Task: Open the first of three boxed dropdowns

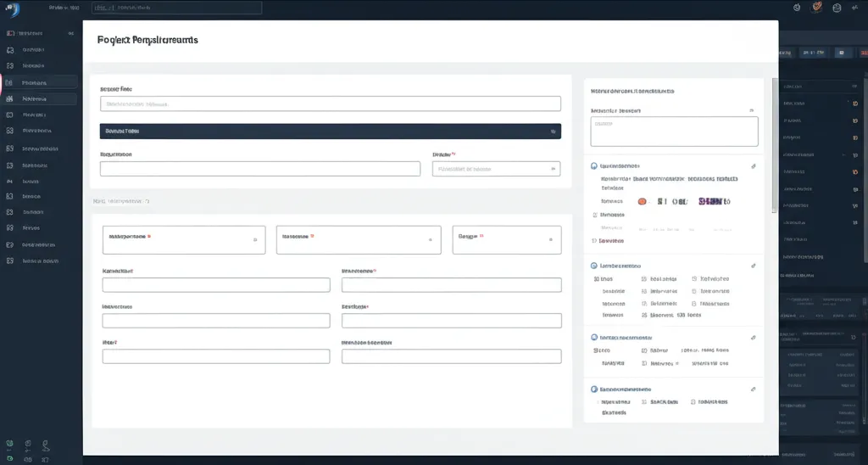Action: 184,240
